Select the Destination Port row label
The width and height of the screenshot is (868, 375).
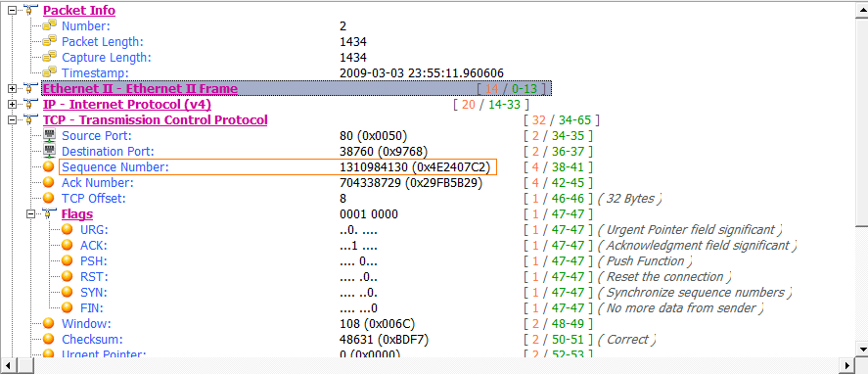[x=108, y=151]
